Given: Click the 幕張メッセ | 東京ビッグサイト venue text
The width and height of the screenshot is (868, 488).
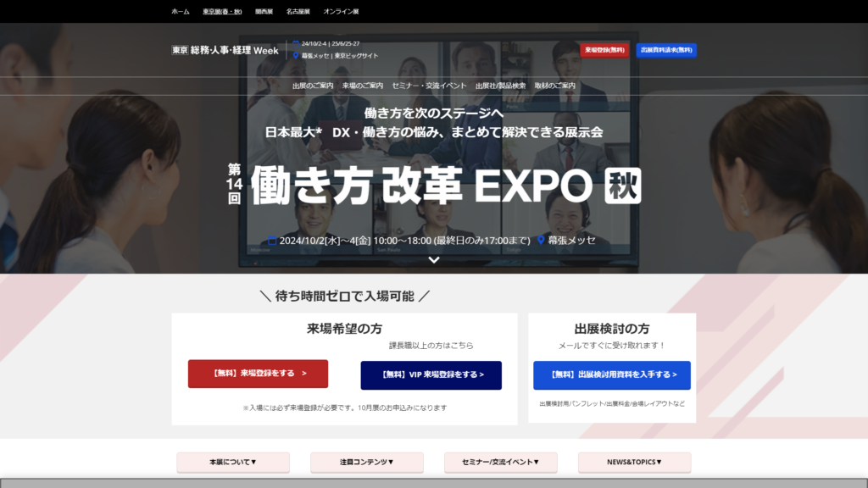Looking at the screenshot, I should tap(340, 56).
